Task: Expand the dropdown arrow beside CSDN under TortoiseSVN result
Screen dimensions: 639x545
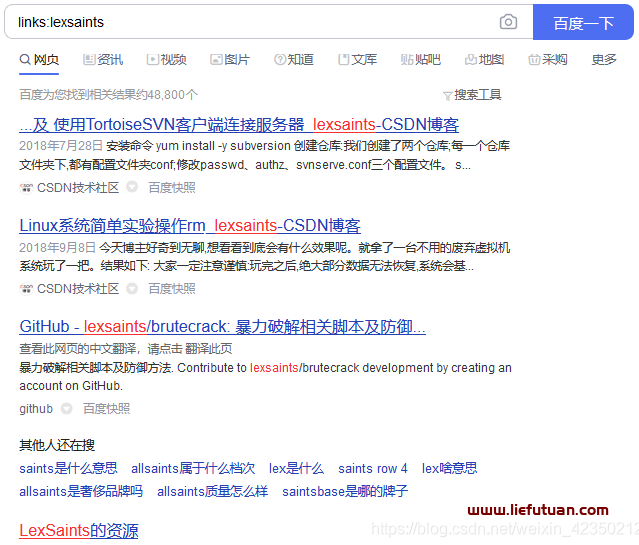Action: click(132, 188)
